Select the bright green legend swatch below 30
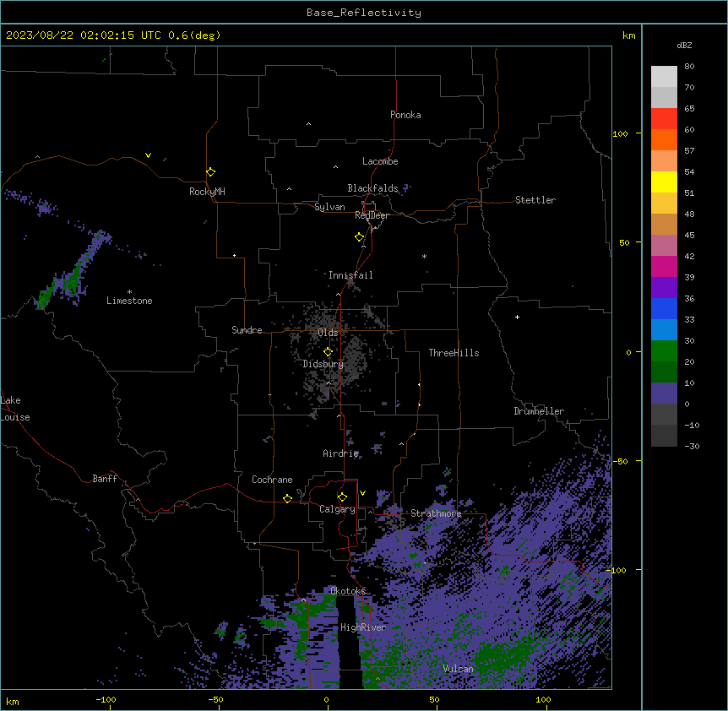The height and width of the screenshot is (711, 728). coord(664,351)
